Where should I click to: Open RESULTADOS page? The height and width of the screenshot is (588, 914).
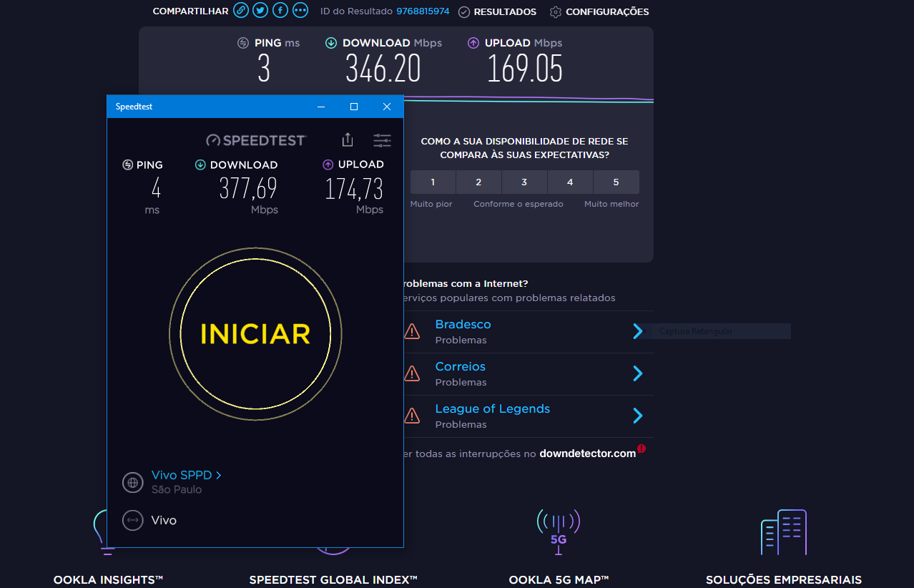pos(505,11)
